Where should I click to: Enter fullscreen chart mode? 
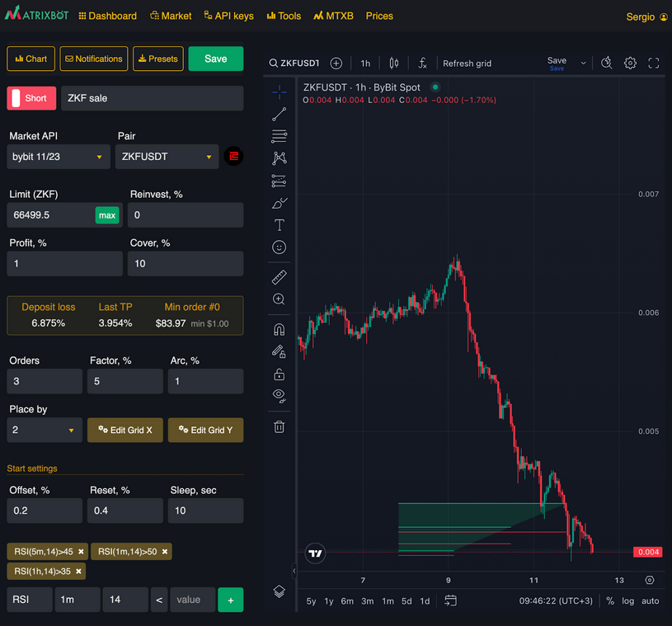(654, 64)
